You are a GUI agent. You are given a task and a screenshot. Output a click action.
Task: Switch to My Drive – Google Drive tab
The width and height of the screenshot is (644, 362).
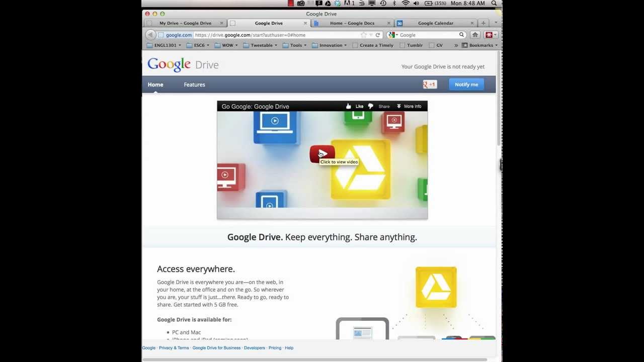click(x=185, y=23)
